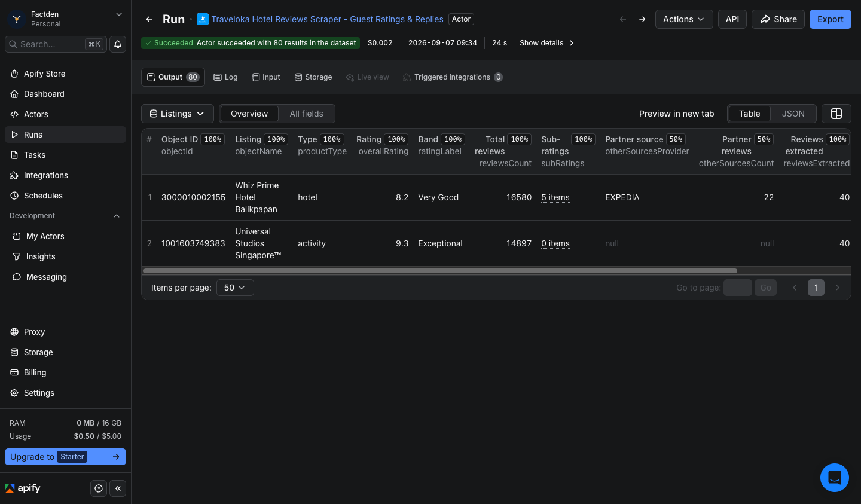
Task: Open the chat support bubble
Action: click(835, 478)
